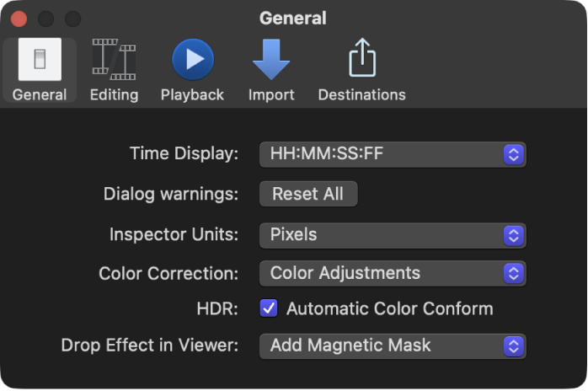The image size is (588, 391).
Task: Click the Drop Effect in Viewer label
Action: [x=150, y=345]
